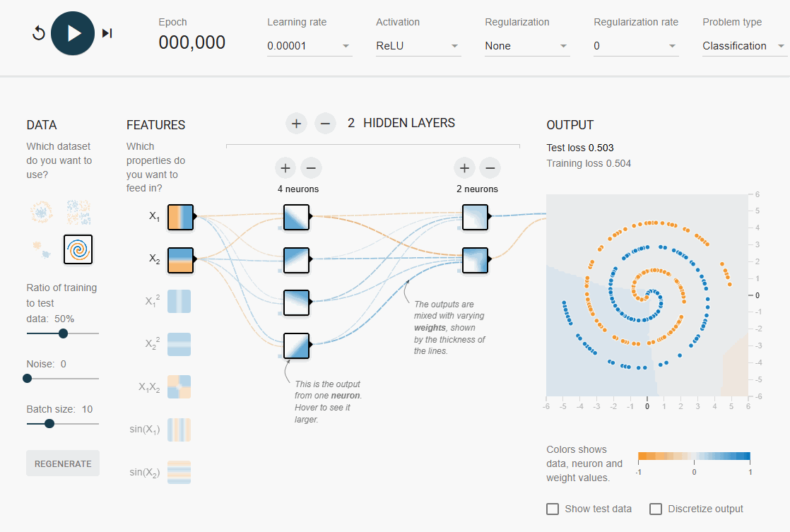Open the Regularization dropdown set to None
Screen dimensions: 790x532
pyautogui.click(x=526, y=46)
